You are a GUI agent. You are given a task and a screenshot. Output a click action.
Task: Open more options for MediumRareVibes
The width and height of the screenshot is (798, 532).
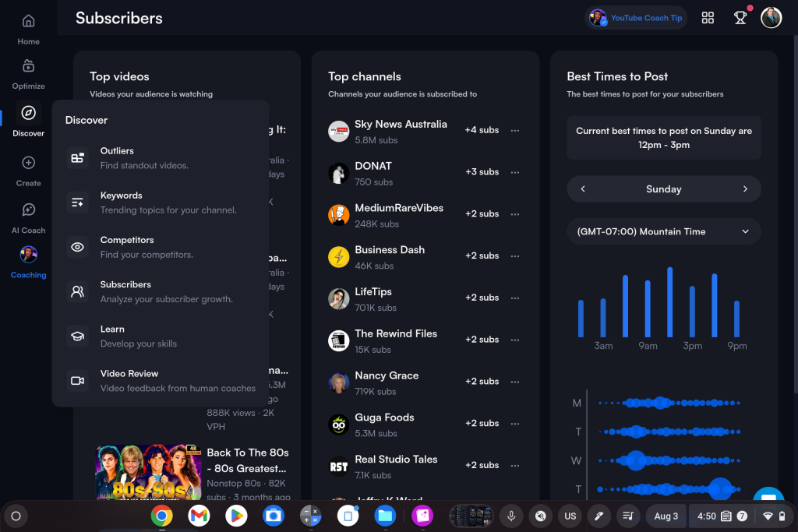coord(515,214)
